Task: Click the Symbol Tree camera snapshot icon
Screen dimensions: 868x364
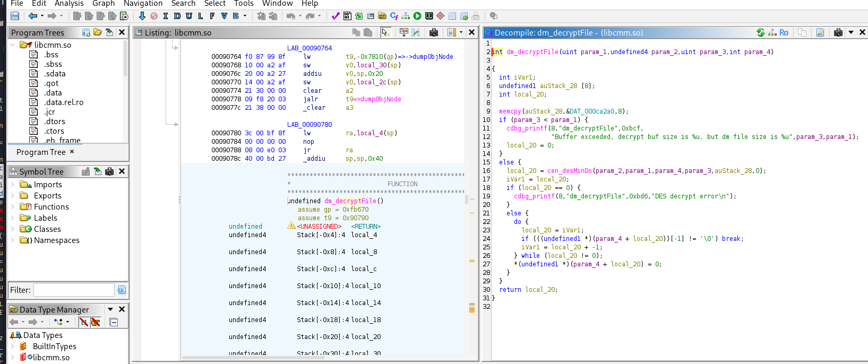Action: pos(109,171)
